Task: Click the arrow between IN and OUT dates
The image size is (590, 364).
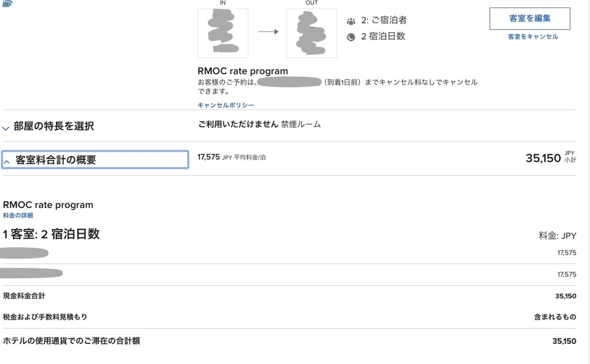Action: 267,32
